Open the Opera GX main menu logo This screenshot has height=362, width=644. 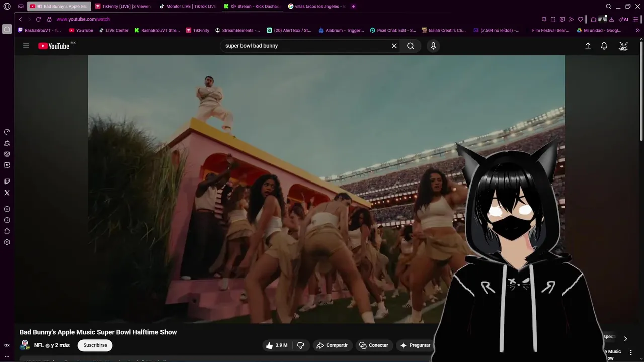point(7,6)
